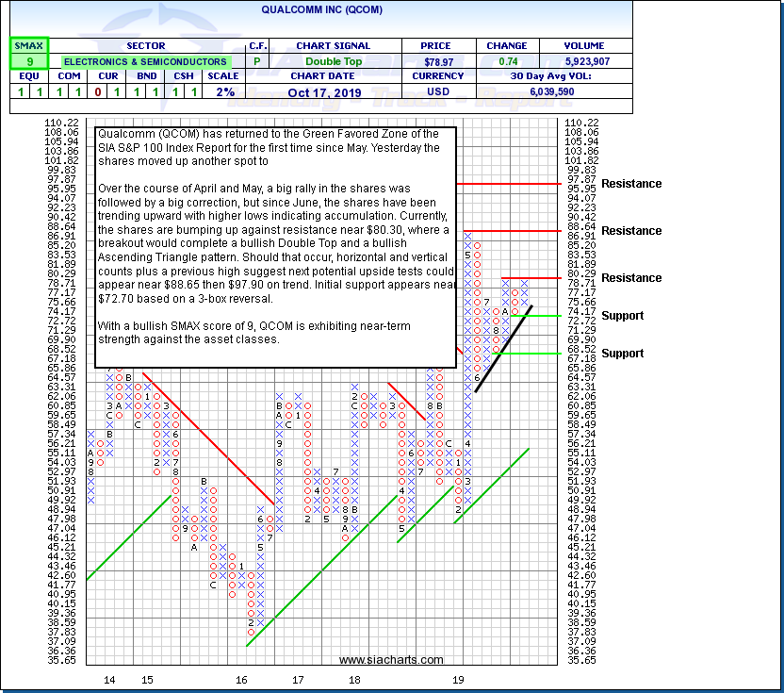The width and height of the screenshot is (784, 693).
Task: Click the top red Resistance label
Action: pyautogui.click(x=631, y=184)
